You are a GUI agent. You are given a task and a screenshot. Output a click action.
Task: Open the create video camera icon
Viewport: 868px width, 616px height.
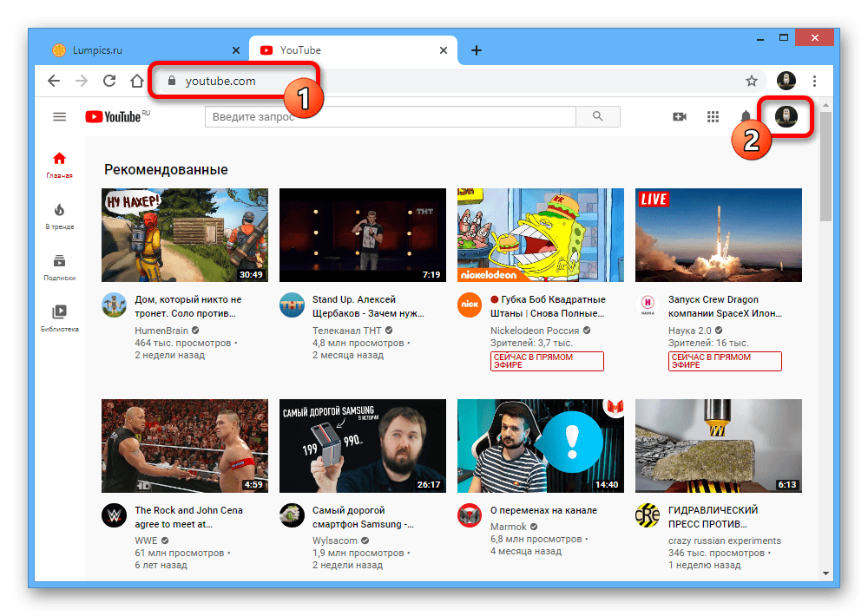tap(680, 117)
